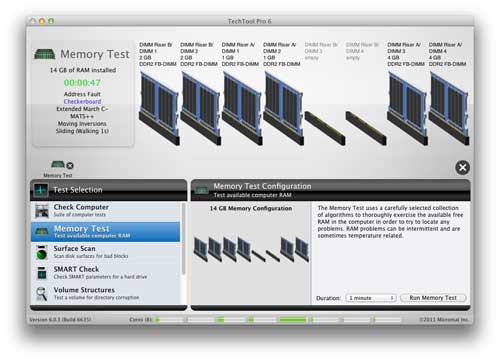Viewport: 500px width, 361px height.
Task: Select Surface Scan test
Action: 106,252
